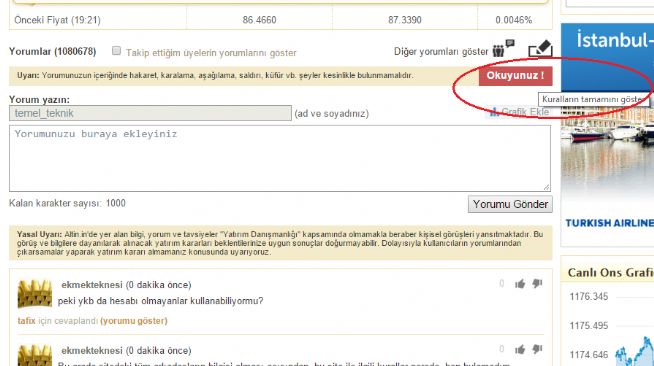Click the temel_teknik name field
The width and height of the screenshot is (654, 366).
pyautogui.click(x=150, y=113)
